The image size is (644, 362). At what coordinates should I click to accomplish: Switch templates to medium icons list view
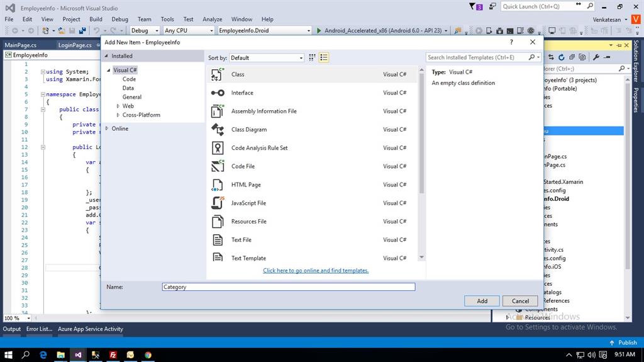click(324, 57)
